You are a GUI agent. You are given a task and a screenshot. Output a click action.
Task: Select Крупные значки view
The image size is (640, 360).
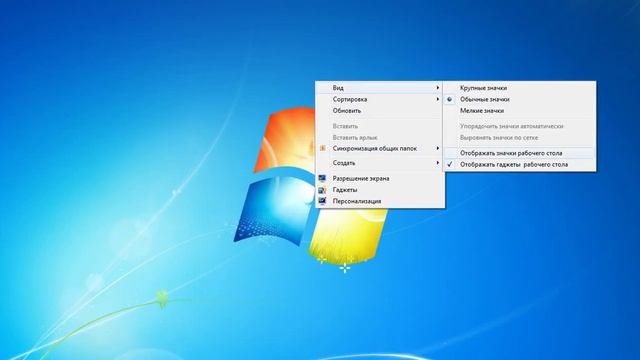520,88
